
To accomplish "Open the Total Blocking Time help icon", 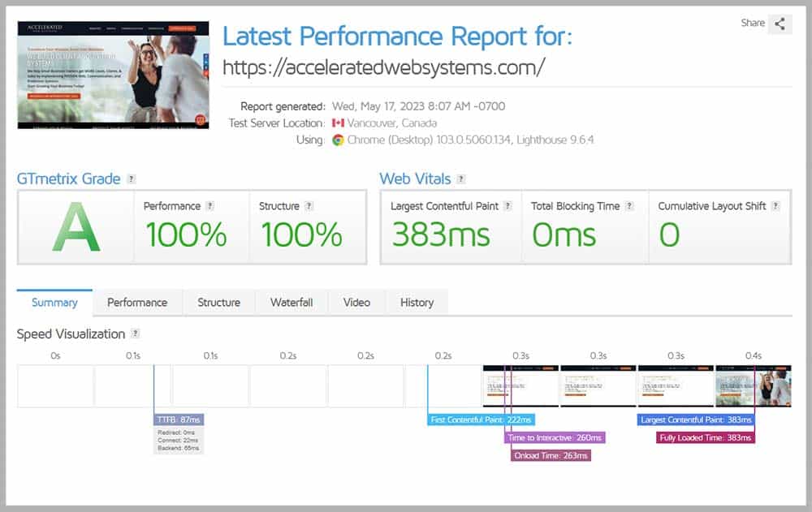I will tap(629, 205).
